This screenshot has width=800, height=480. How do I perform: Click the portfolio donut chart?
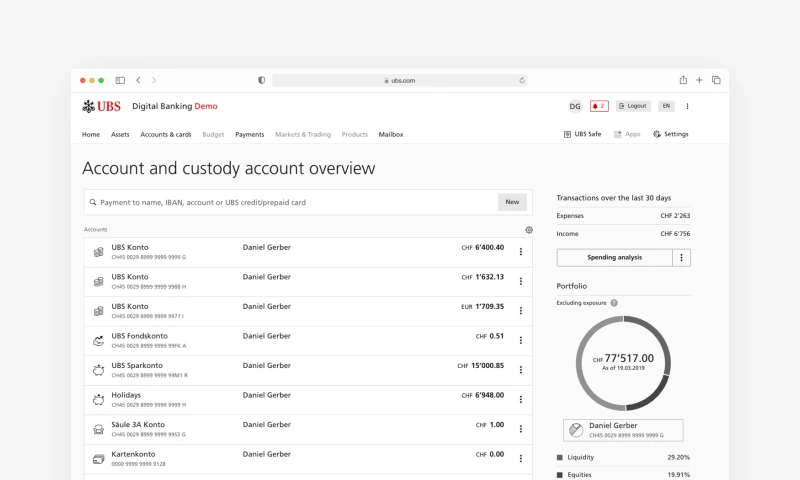(x=622, y=361)
